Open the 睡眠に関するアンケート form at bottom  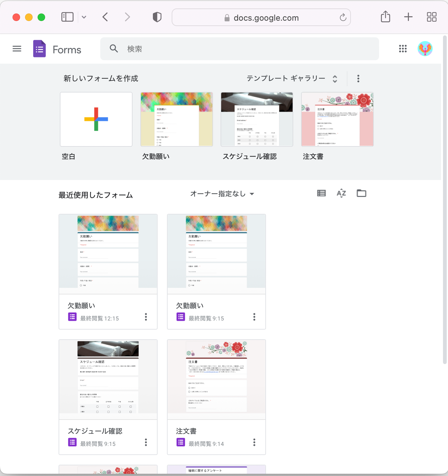tap(216, 469)
